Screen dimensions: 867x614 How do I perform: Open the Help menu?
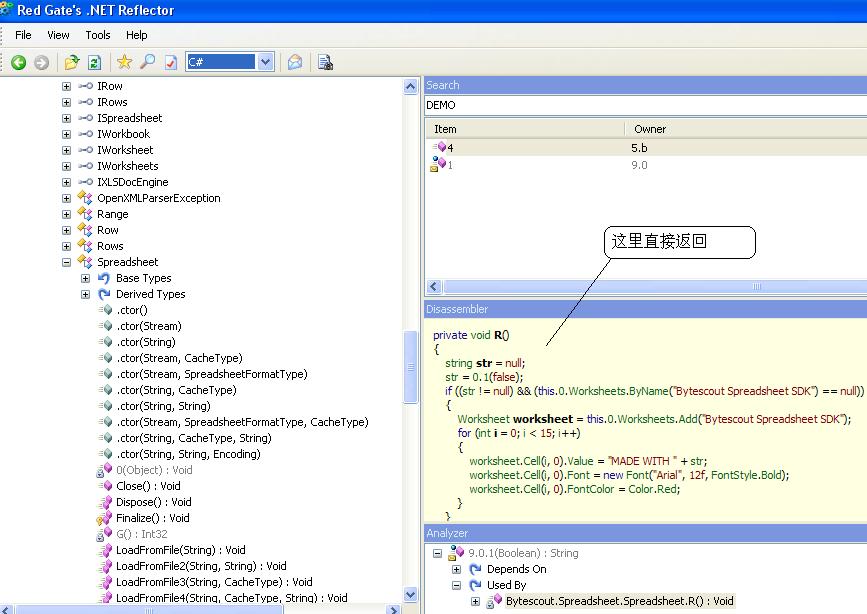[137, 35]
